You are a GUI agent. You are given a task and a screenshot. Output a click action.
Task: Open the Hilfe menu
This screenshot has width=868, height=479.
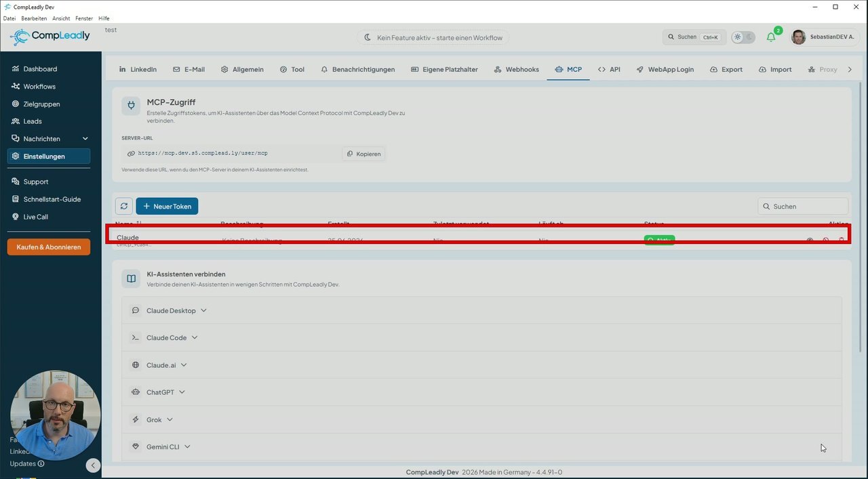point(104,18)
